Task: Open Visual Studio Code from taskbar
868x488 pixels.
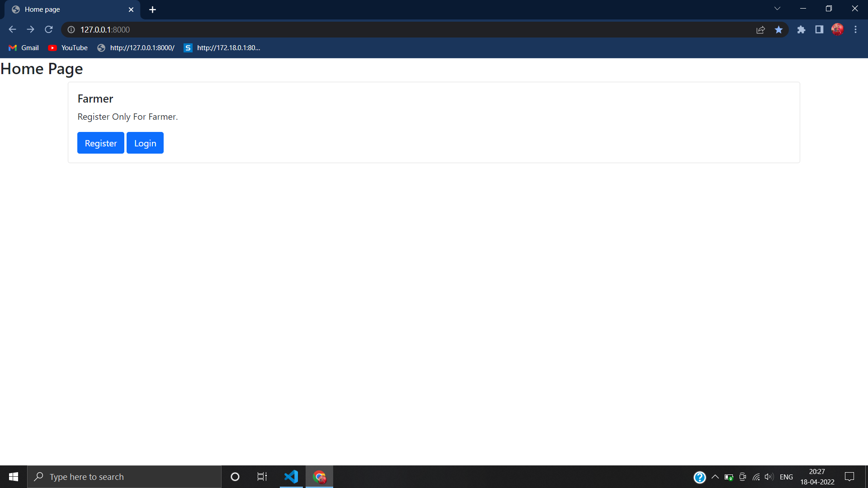Action: [291, 477]
